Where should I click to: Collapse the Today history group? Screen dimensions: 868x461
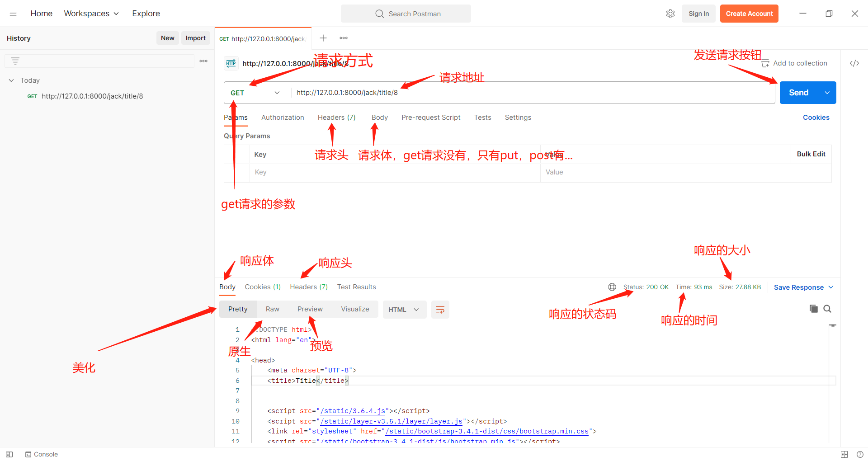pos(11,80)
